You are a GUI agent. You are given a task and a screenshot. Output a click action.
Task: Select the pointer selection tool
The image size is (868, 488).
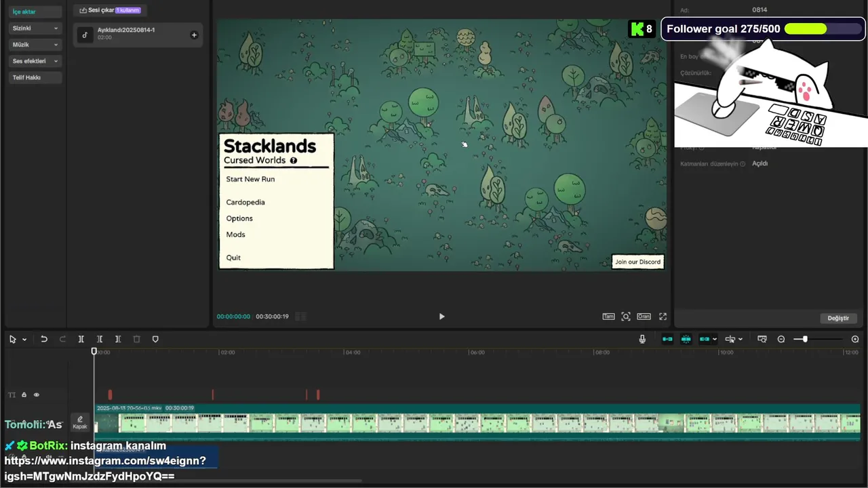[12, 339]
